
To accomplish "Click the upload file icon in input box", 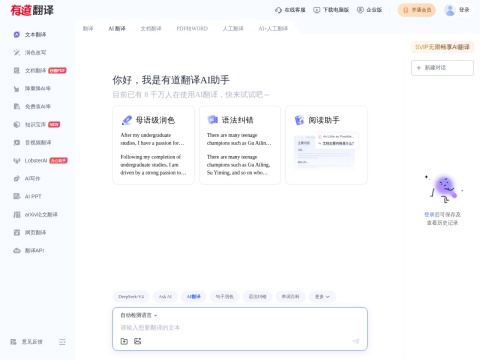I will coord(124,341).
